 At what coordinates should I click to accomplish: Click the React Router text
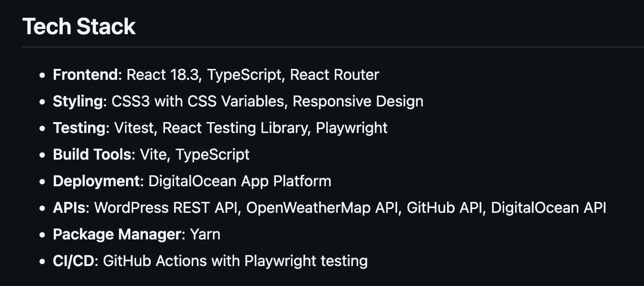334,75
